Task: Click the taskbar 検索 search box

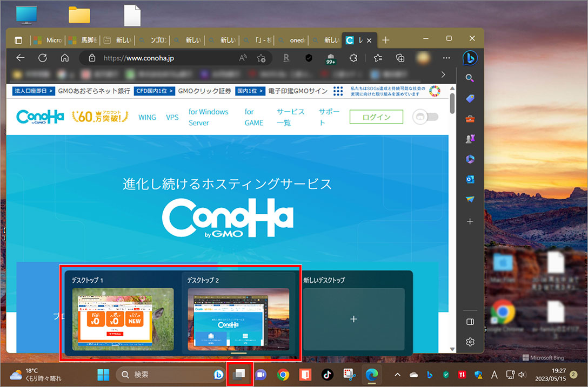Action: (171, 375)
